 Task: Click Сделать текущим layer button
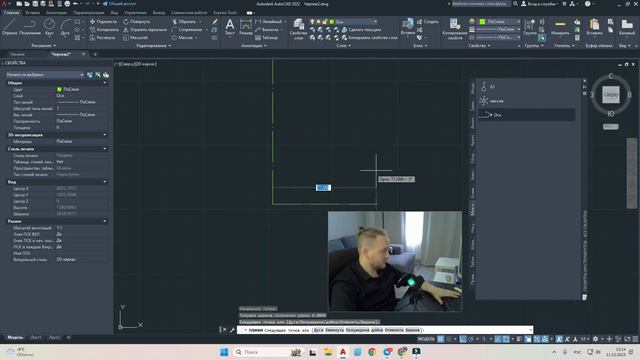(361, 29)
